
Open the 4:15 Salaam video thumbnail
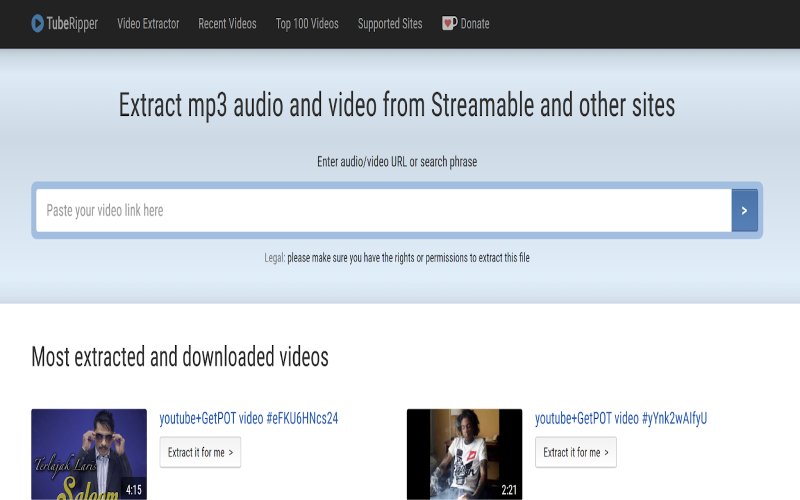pyautogui.click(x=89, y=454)
